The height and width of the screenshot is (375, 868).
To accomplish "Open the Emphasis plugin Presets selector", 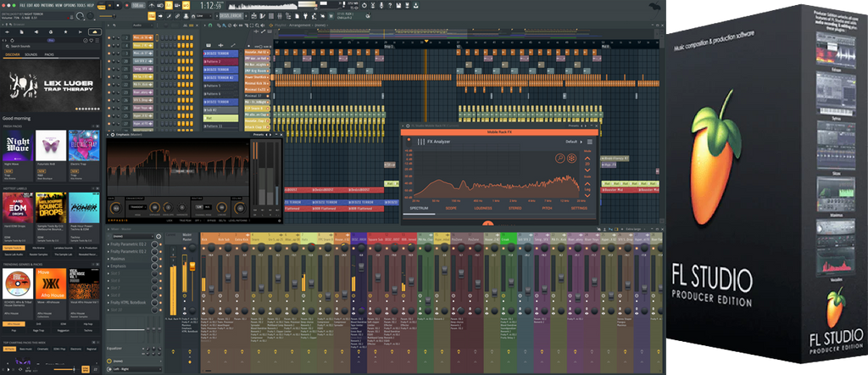I will coord(259,134).
